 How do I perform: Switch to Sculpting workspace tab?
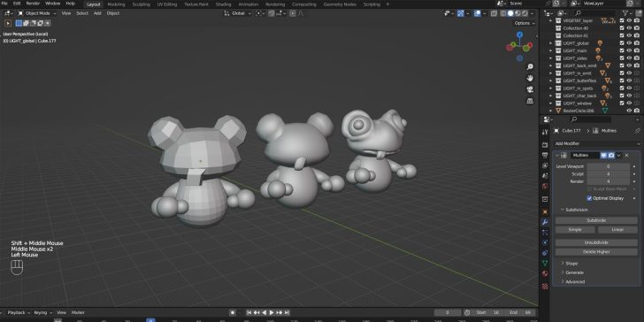point(141,4)
